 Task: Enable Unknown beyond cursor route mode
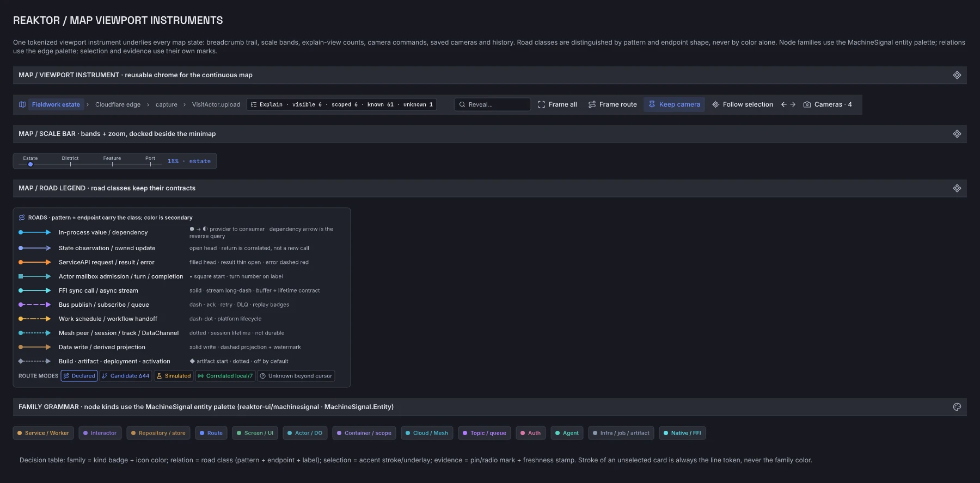click(x=296, y=376)
